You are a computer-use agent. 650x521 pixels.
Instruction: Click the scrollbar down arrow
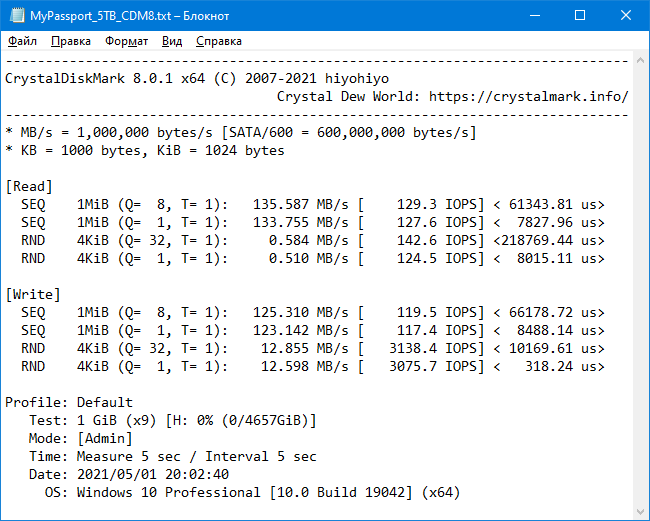640,511
